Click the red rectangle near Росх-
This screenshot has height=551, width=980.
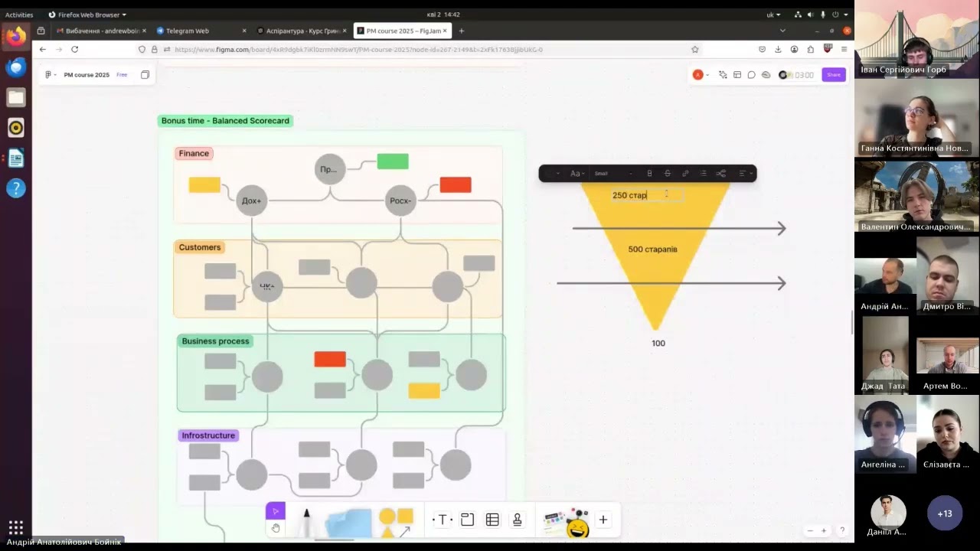pyautogui.click(x=456, y=184)
